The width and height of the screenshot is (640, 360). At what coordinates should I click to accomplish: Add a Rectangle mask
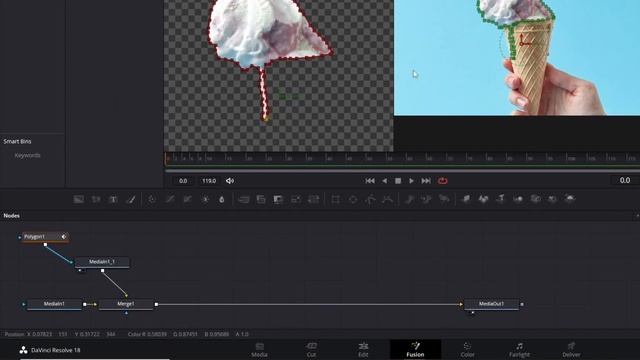[336, 199]
